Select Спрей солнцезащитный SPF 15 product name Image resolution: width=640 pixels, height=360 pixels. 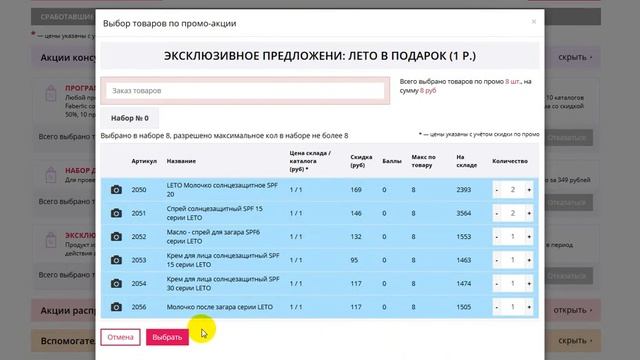215,213
